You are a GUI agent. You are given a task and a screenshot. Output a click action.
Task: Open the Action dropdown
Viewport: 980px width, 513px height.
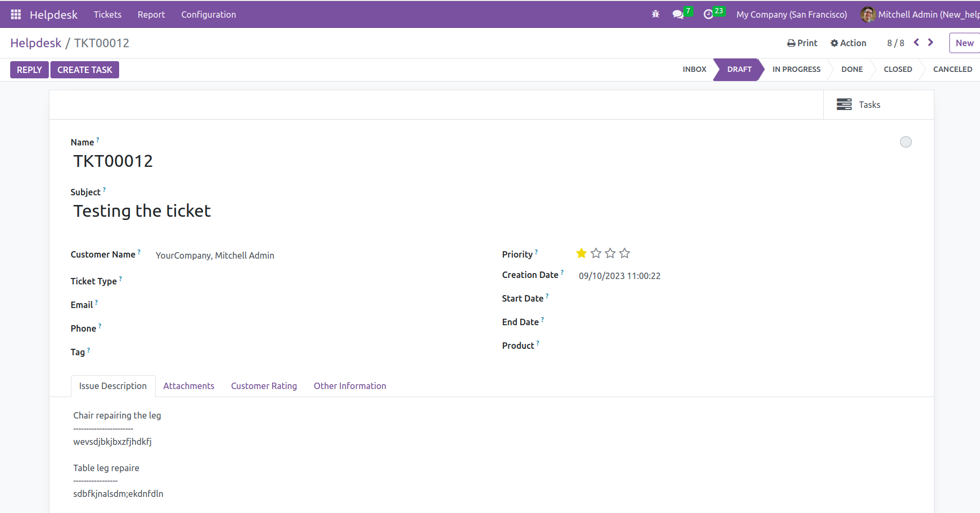tap(849, 43)
